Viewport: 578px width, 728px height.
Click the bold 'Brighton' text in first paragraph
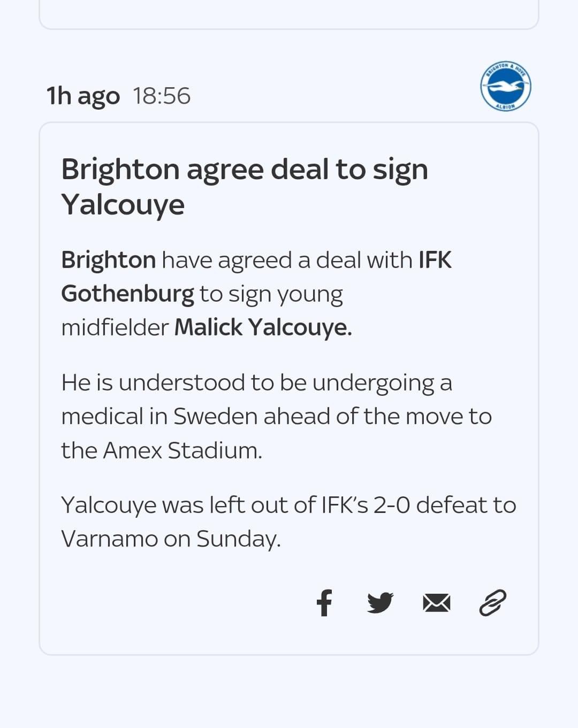pos(108,260)
